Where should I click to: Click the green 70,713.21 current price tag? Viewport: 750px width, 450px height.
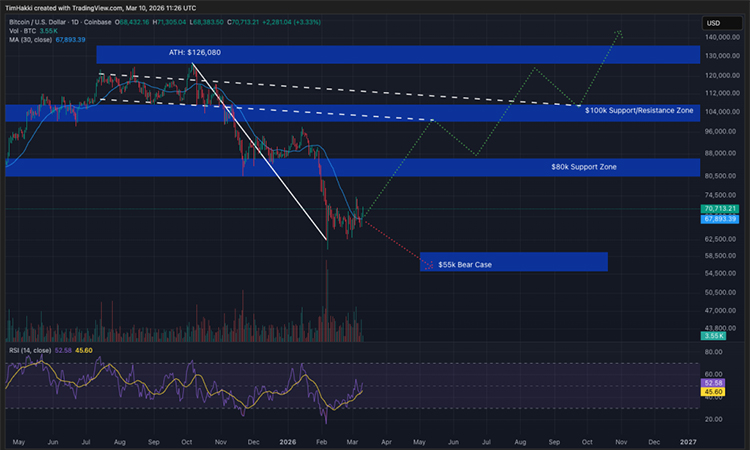click(719, 209)
